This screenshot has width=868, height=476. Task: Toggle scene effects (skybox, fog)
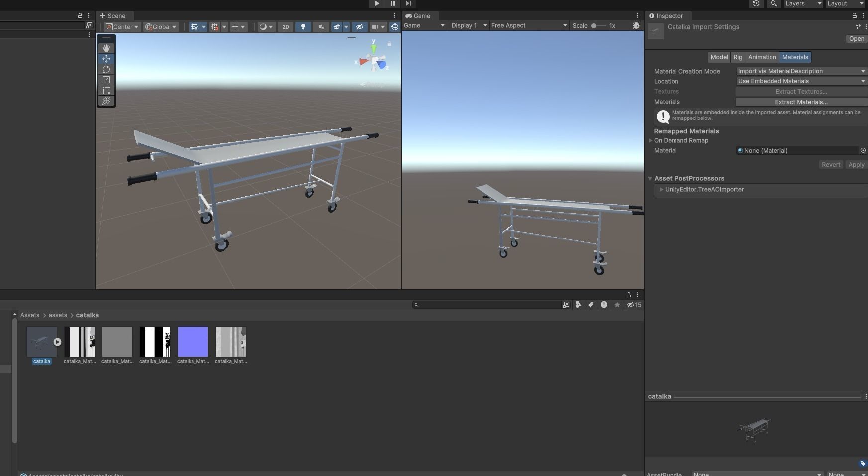click(337, 27)
